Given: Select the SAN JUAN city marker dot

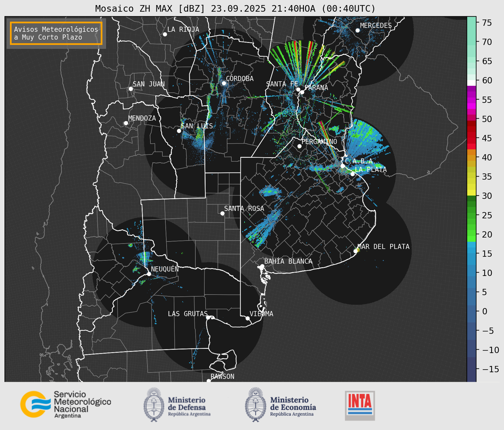Looking at the screenshot, I should (x=131, y=89).
